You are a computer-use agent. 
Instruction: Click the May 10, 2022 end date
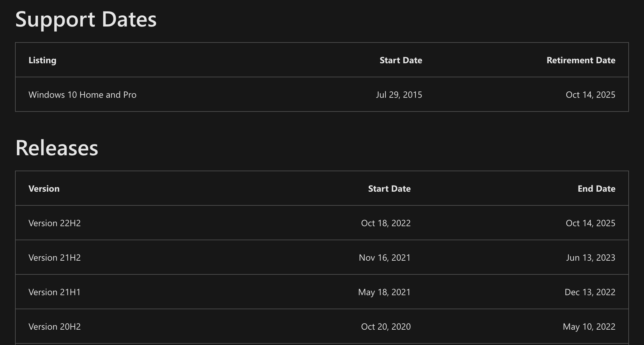[x=589, y=327]
